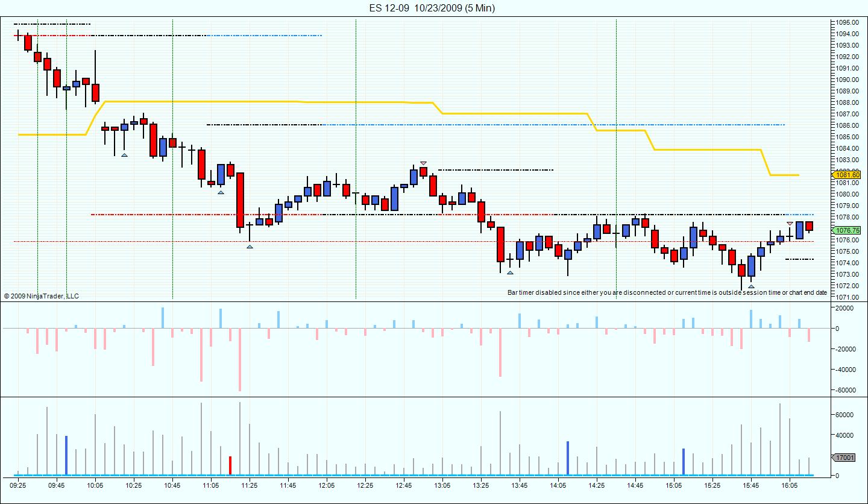
Task: Click the "Bar timer disabled" status message
Action: tap(667, 293)
